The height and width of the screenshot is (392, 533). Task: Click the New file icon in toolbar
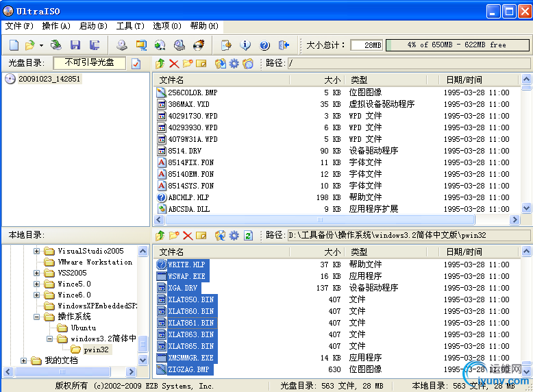click(x=14, y=45)
